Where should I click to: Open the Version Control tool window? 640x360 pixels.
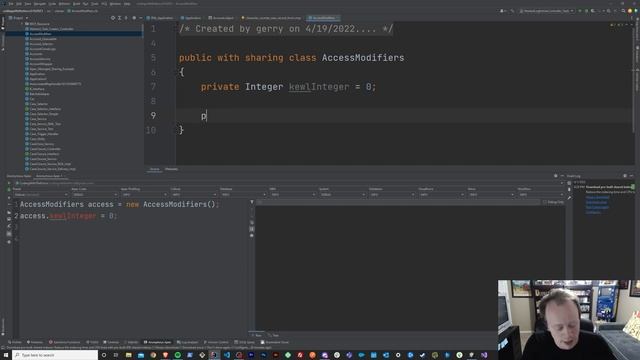click(216, 342)
